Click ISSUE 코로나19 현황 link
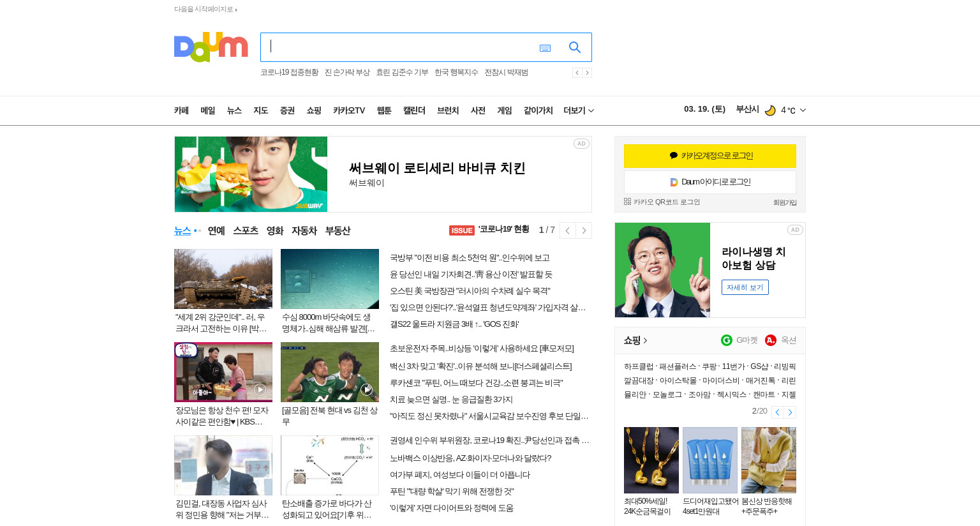Viewport: 980px width, 526px height. pyautogui.click(x=489, y=230)
